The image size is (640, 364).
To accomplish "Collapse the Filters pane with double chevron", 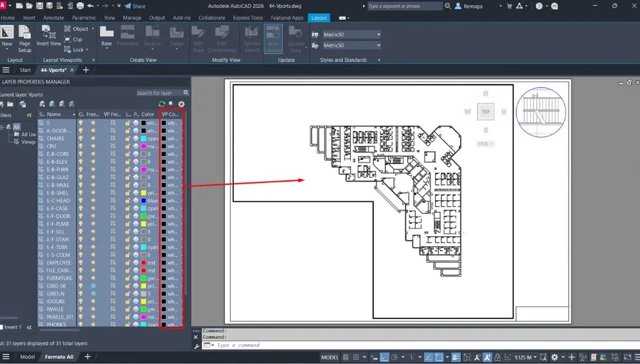I will [x=29, y=115].
